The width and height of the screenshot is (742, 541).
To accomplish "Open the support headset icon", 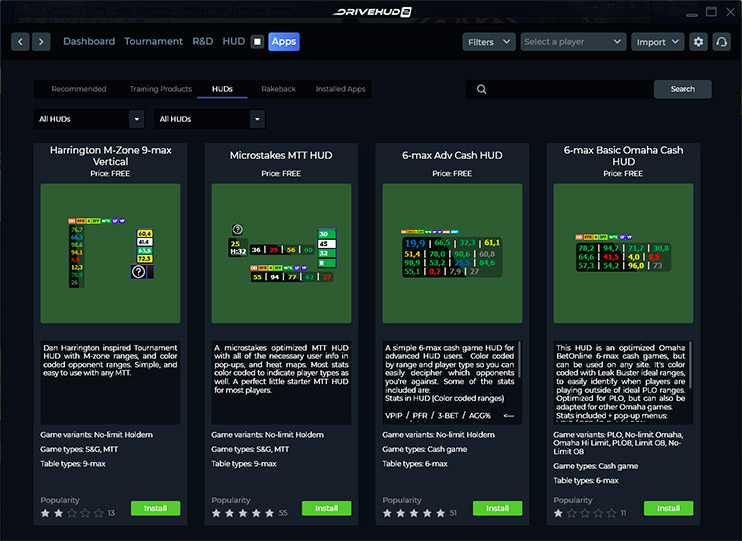I will (x=722, y=42).
